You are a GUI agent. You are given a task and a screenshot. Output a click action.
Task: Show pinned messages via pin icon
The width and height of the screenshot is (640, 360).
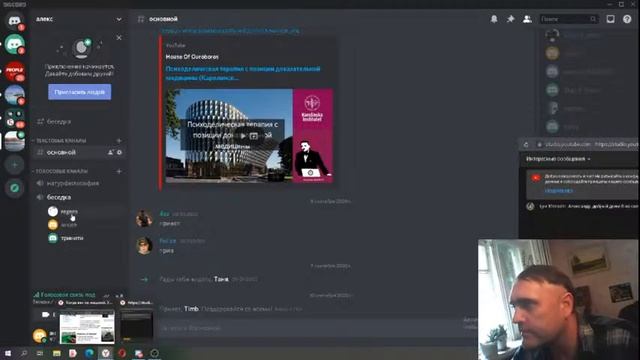tap(511, 19)
